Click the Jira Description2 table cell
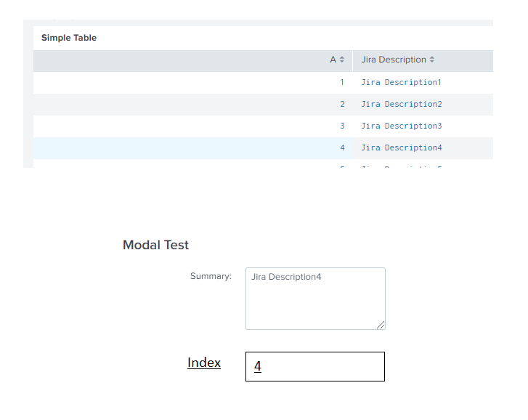This screenshot has height=420, width=528. coord(401,104)
